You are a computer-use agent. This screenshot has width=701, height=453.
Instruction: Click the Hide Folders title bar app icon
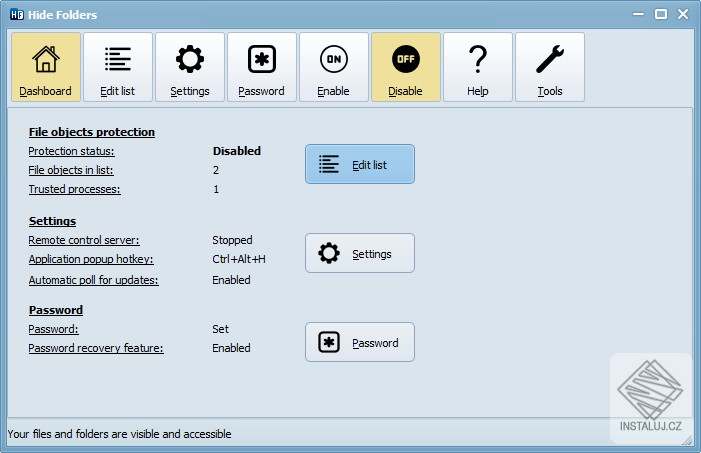(x=17, y=15)
